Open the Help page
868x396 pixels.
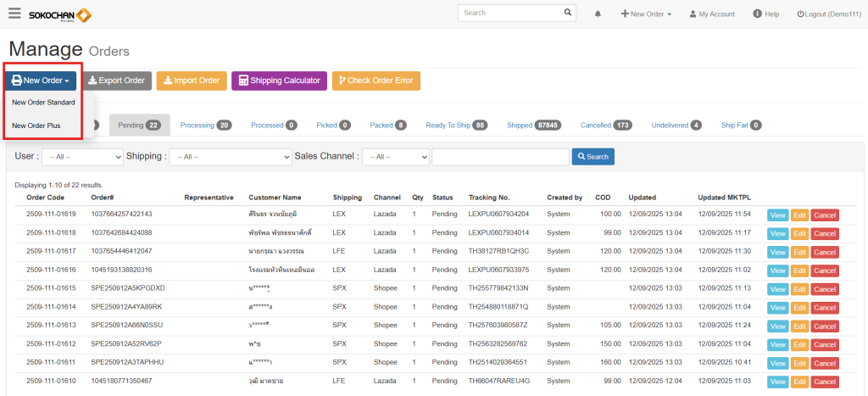pos(766,14)
